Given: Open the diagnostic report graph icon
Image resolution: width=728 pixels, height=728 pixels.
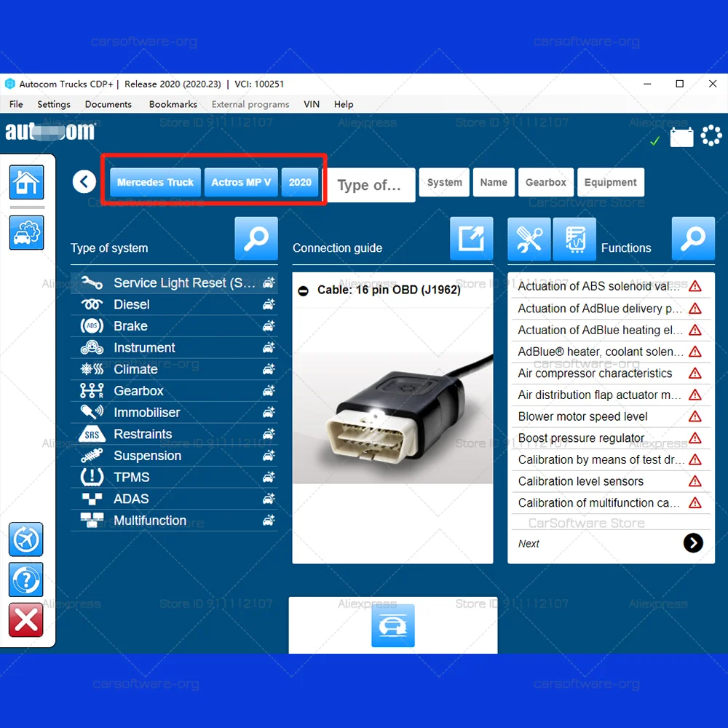Looking at the screenshot, I should coord(574,239).
